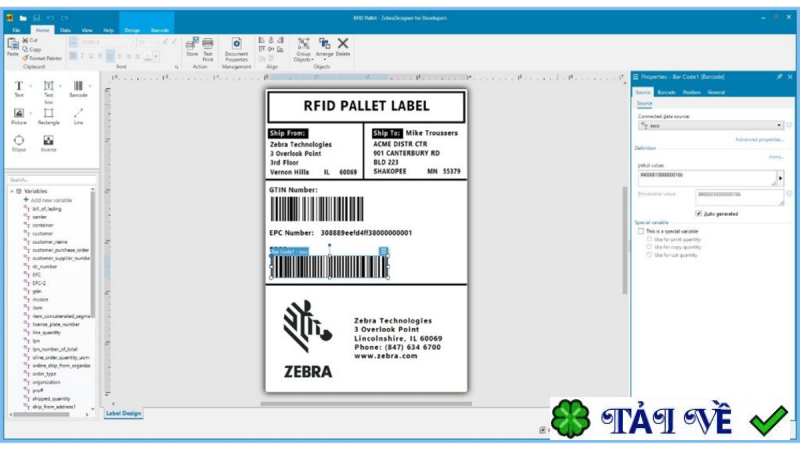This screenshot has width=800, height=450.
Task: Select the Text object tool
Action: [x=18, y=88]
